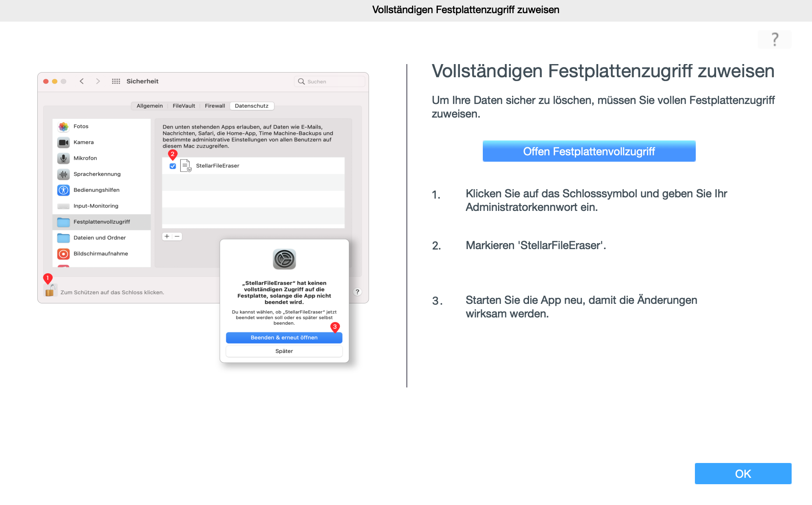Click the 'Input-Monitoring' sidebar label
The image size is (812, 505).
click(96, 206)
